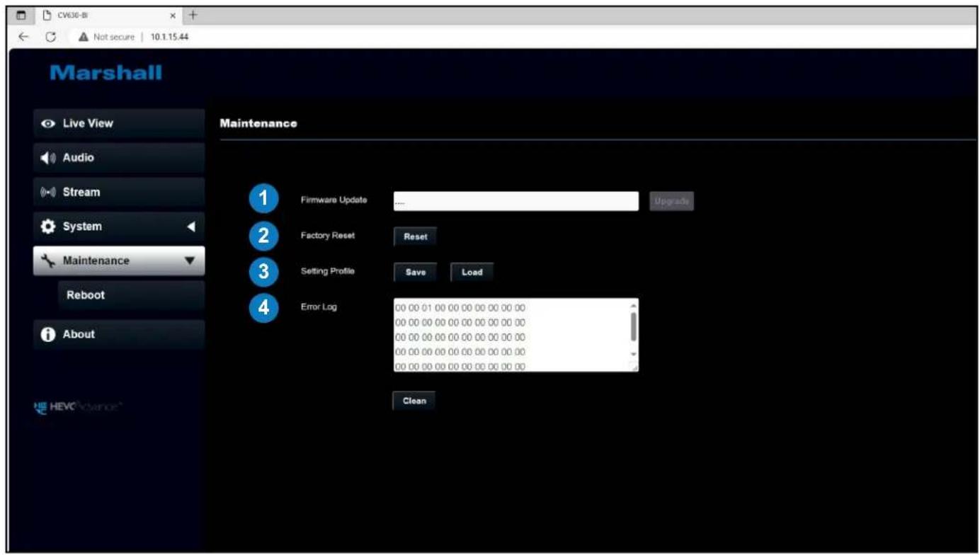This screenshot has height=555, width=980.
Task: Click the Upgrade button
Action: click(x=671, y=201)
